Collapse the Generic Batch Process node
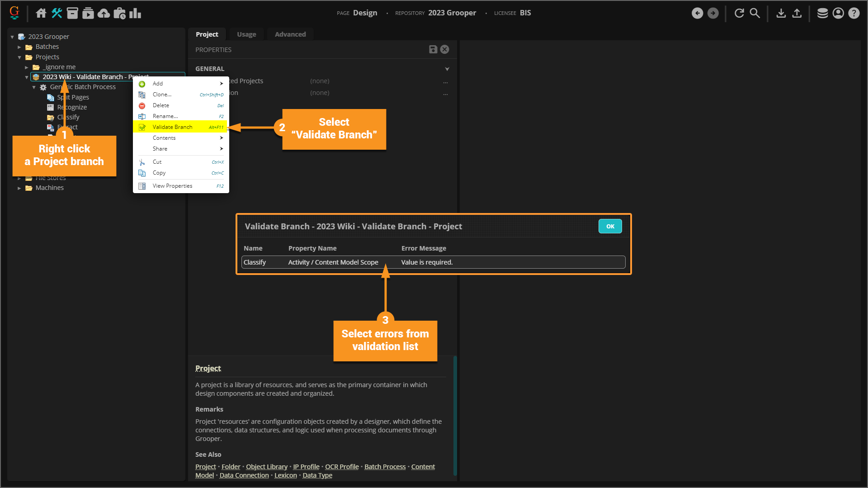Screen dimensions: 868x488 [x=34, y=87]
